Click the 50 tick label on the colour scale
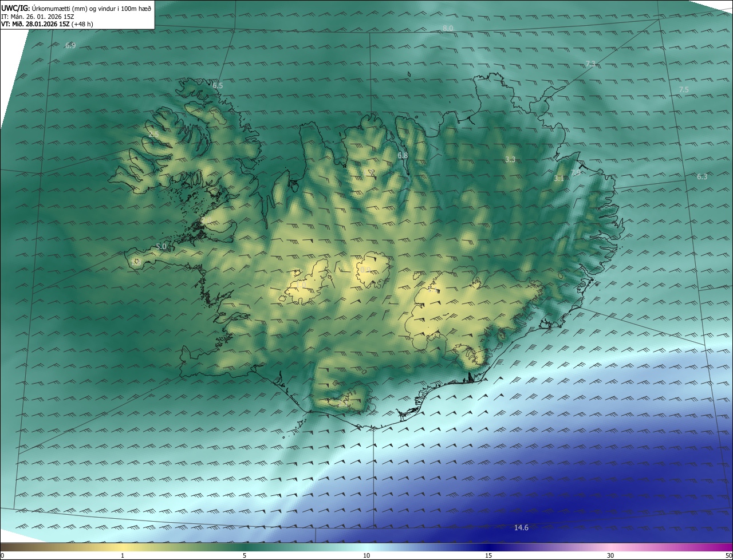Viewport: 733px width, 560px height. (728, 555)
